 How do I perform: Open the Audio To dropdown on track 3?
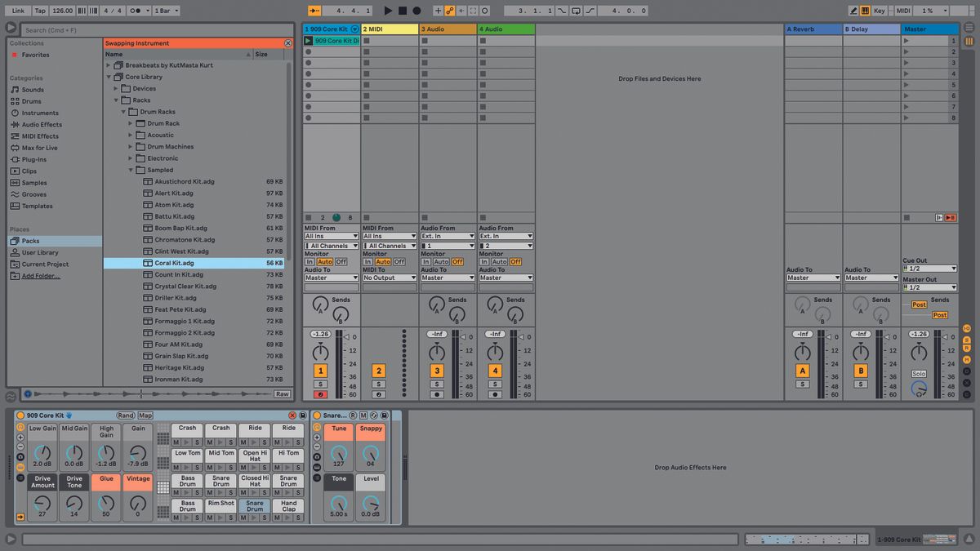(x=448, y=278)
